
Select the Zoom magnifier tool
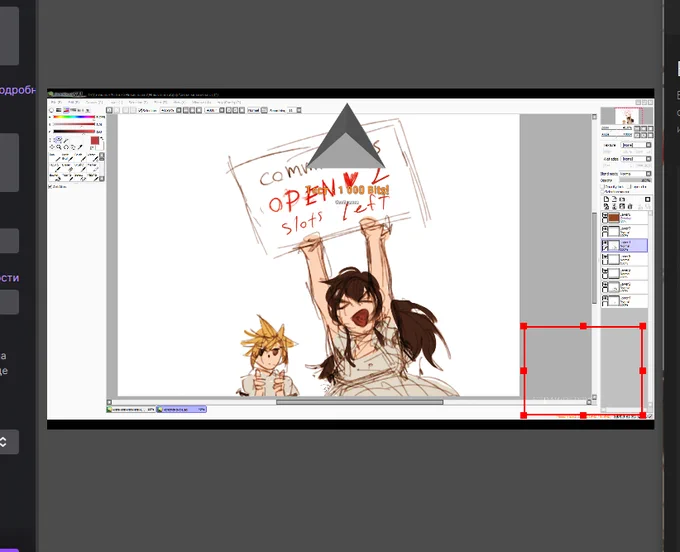[x=59, y=147]
